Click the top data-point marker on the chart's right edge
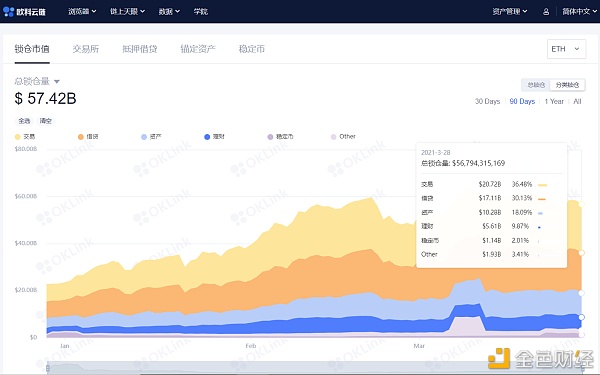This screenshot has width=600, height=375. (581, 204)
